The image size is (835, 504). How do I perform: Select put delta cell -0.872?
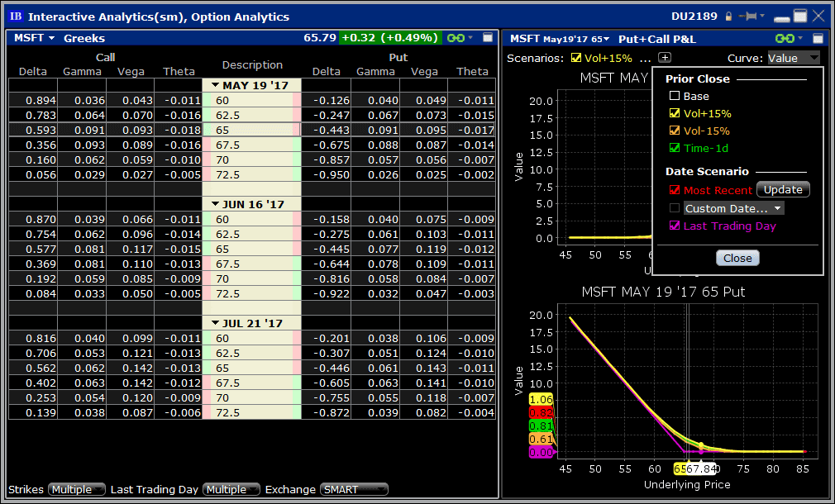(327, 412)
